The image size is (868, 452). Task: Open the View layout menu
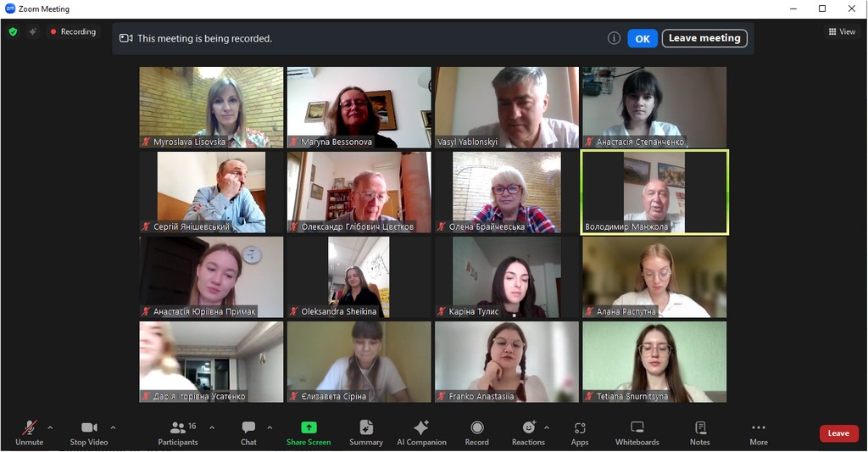842,31
